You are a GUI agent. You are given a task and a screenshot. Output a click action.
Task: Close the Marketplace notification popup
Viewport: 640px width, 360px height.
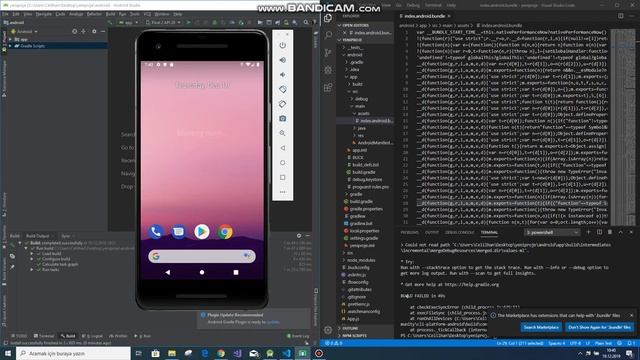pos(631,315)
